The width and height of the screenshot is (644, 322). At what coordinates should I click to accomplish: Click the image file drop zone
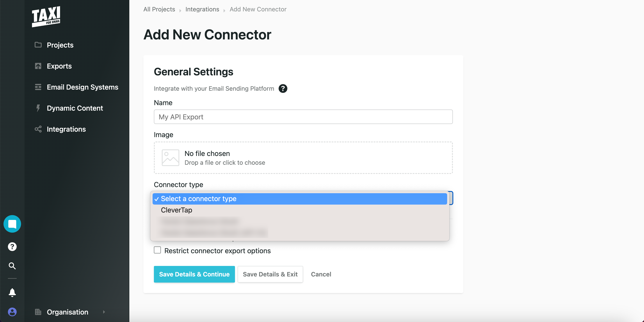(x=303, y=158)
